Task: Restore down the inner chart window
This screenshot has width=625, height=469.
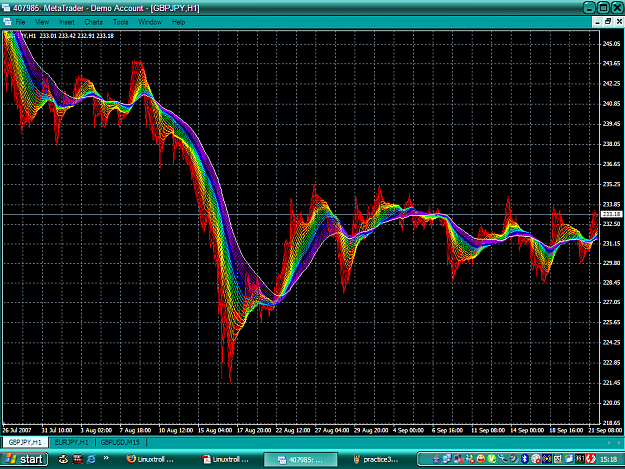Action: [x=608, y=22]
